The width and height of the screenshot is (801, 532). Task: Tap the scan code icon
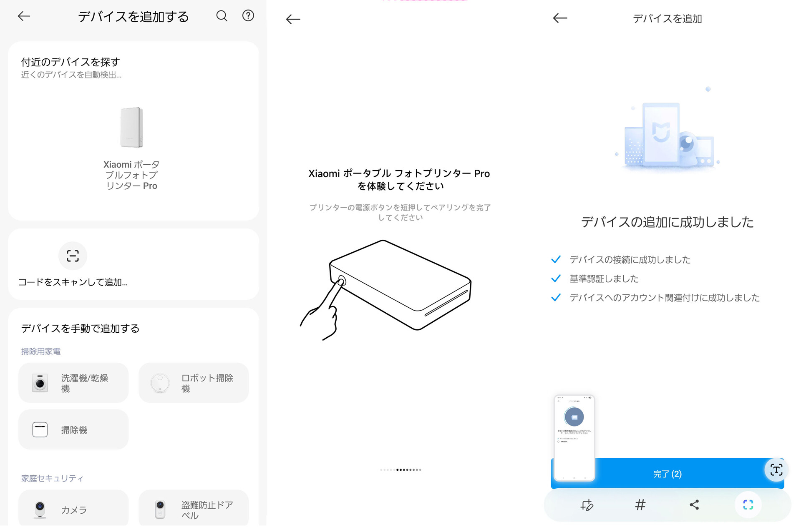tap(73, 256)
